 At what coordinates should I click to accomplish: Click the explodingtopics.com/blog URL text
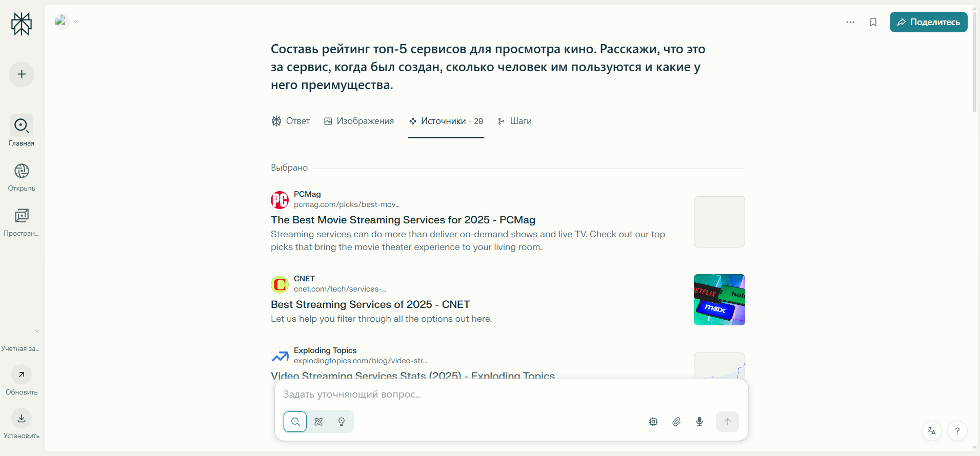click(361, 361)
